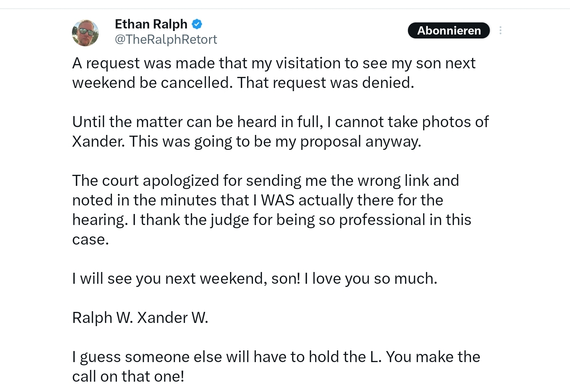
Task: Click the text "Xander W."
Action: click(172, 318)
